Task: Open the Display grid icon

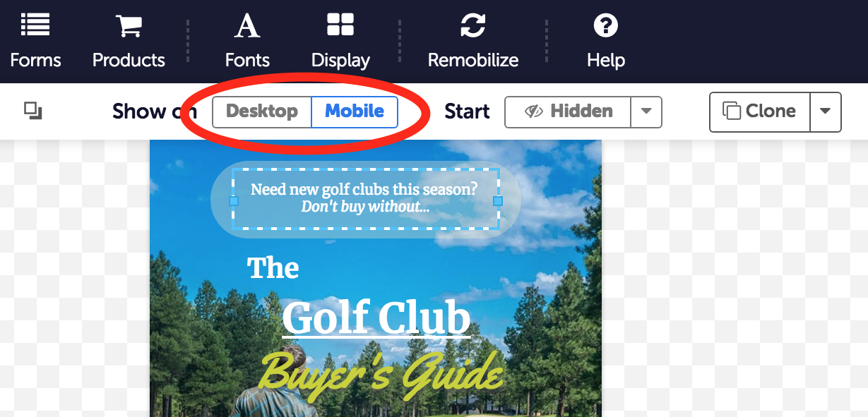Action: 340,25
